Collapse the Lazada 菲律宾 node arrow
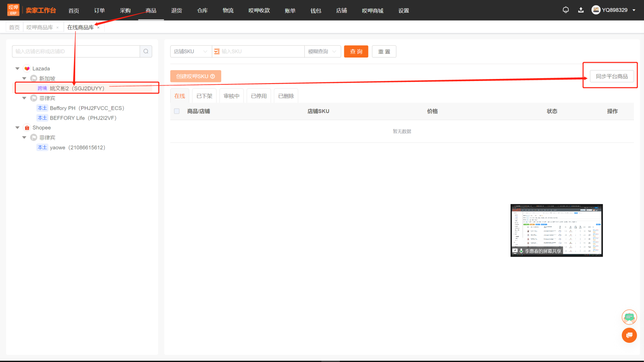Viewport: 644px width, 362px height. 24,98
